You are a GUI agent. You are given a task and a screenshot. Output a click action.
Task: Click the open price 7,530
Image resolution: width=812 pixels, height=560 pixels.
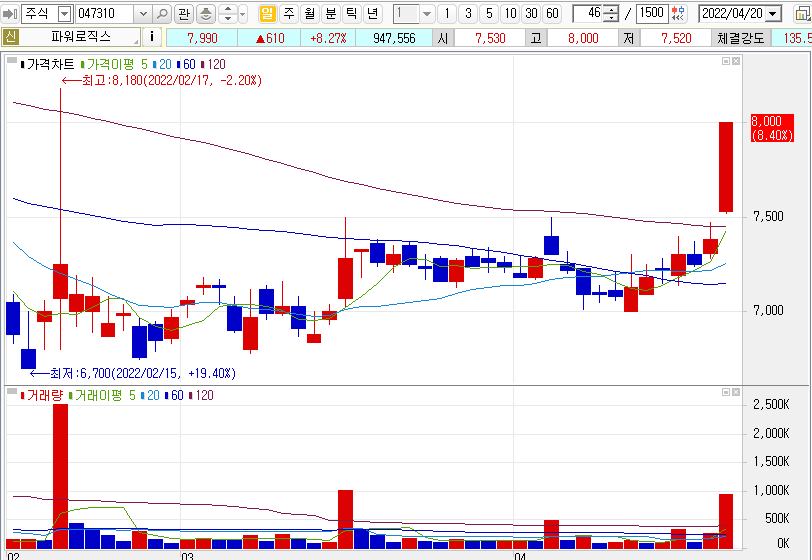pos(490,38)
